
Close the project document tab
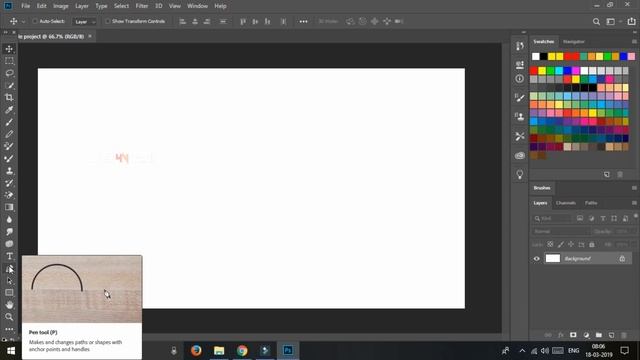click(x=90, y=36)
